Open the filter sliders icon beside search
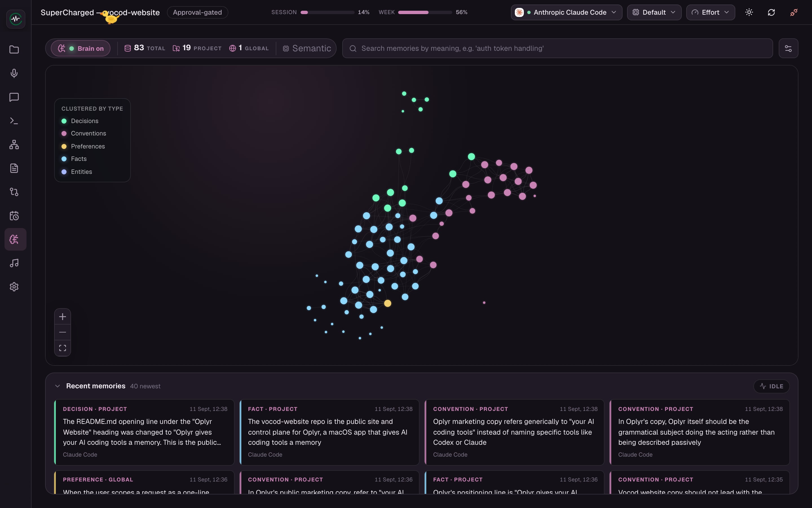Screen dimensions: 812x508 (788, 48)
